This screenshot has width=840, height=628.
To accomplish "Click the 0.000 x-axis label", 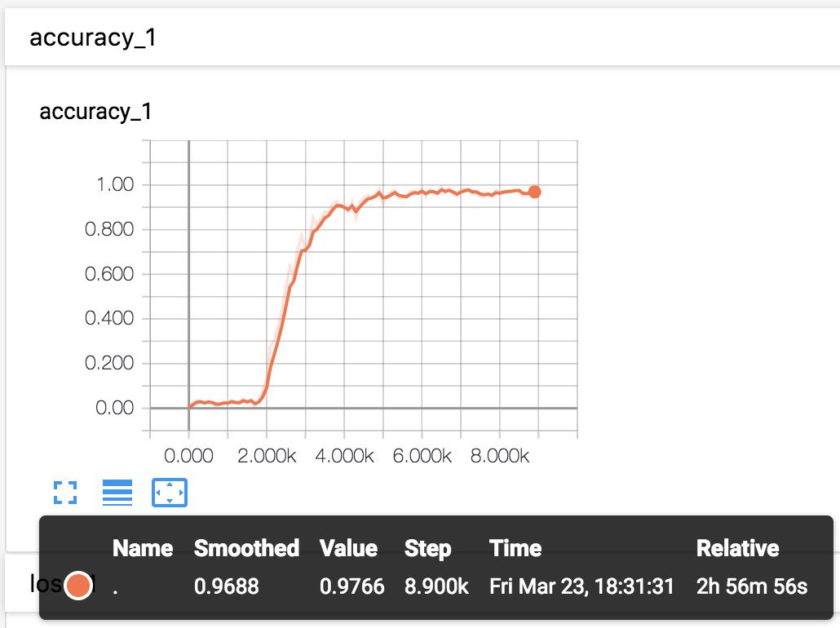I will coord(188,456).
